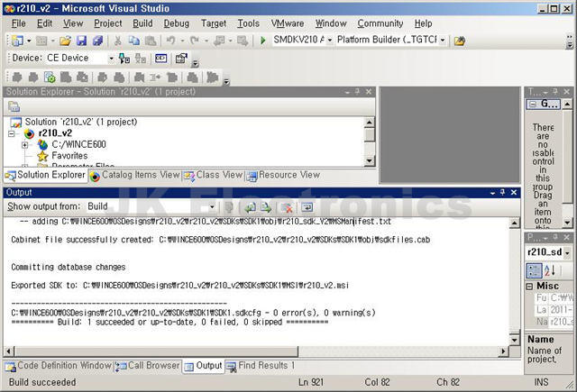Toggle Alphabetical sort in Properties panel
The width and height of the screenshot is (577, 392).
tap(550, 270)
